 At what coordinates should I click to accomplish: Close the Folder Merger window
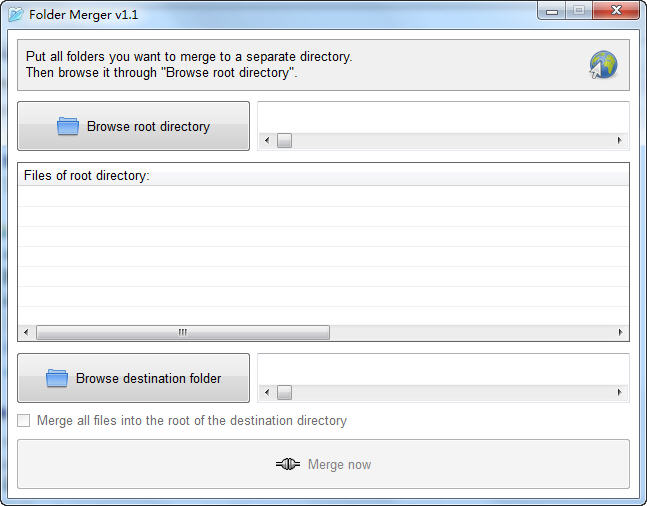pyautogui.click(x=616, y=10)
